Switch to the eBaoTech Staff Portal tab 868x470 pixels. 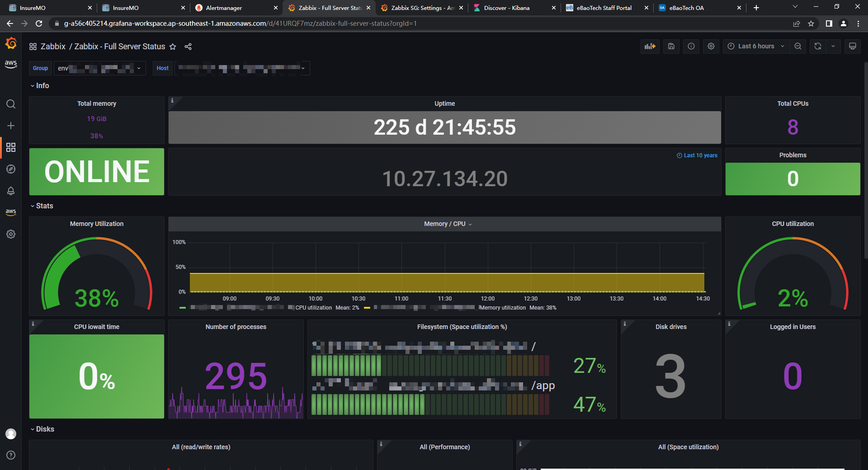[x=607, y=8]
